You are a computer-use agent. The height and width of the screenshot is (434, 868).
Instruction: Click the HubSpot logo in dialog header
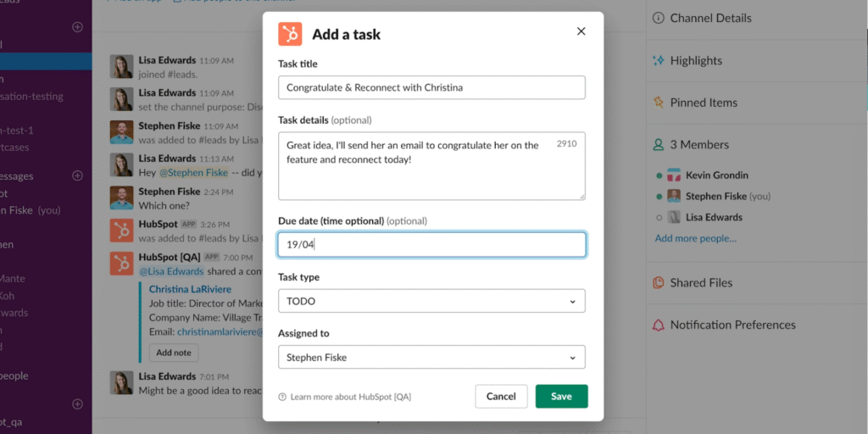pos(290,34)
